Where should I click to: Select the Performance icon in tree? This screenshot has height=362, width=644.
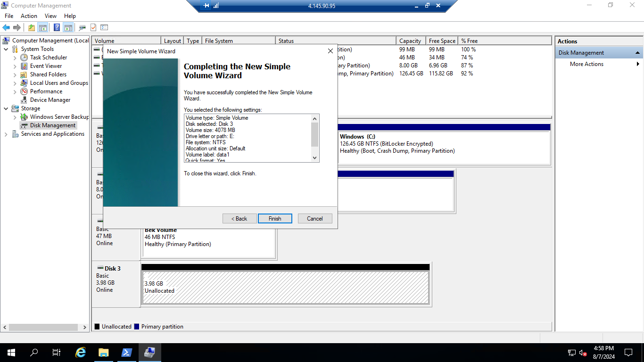[x=24, y=91]
